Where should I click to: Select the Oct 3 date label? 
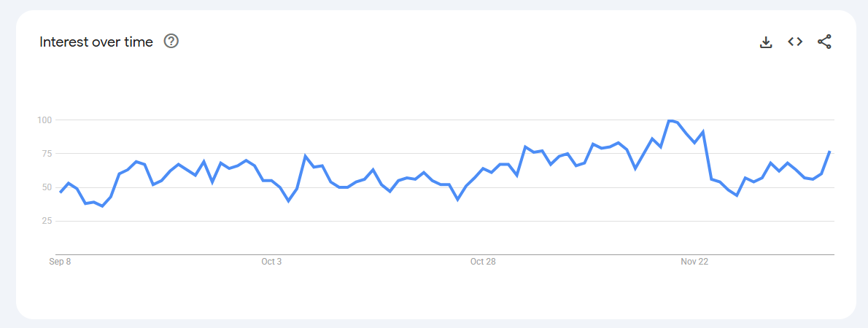pos(271,262)
